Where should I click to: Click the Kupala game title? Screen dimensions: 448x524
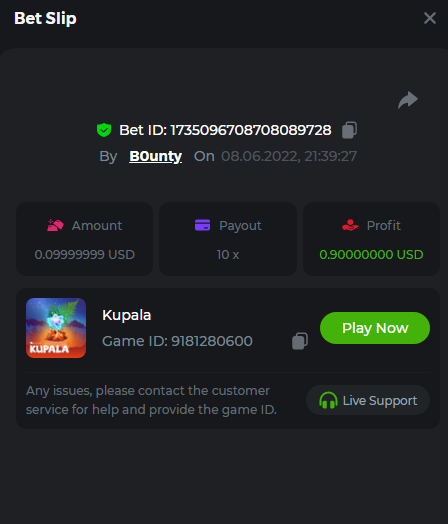[127, 315]
